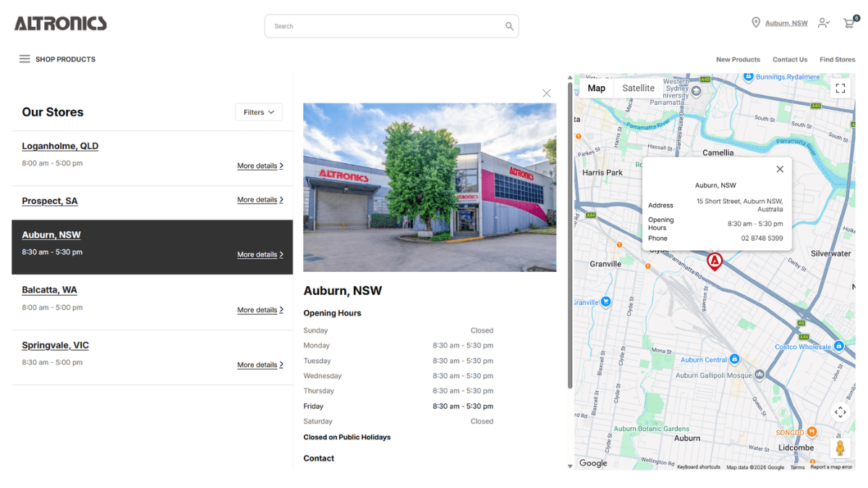The width and height of the screenshot is (868, 488).
Task: Click the red Altronics map marker
Action: point(715,261)
